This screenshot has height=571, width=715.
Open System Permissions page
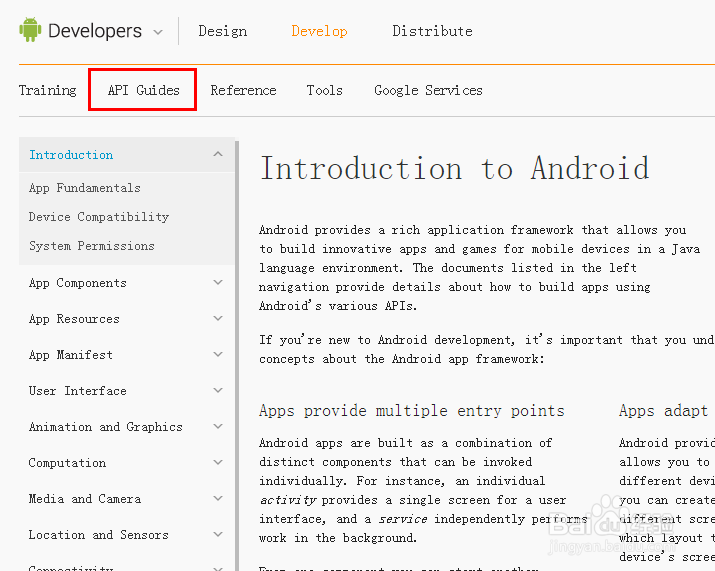[x=92, y=246]
